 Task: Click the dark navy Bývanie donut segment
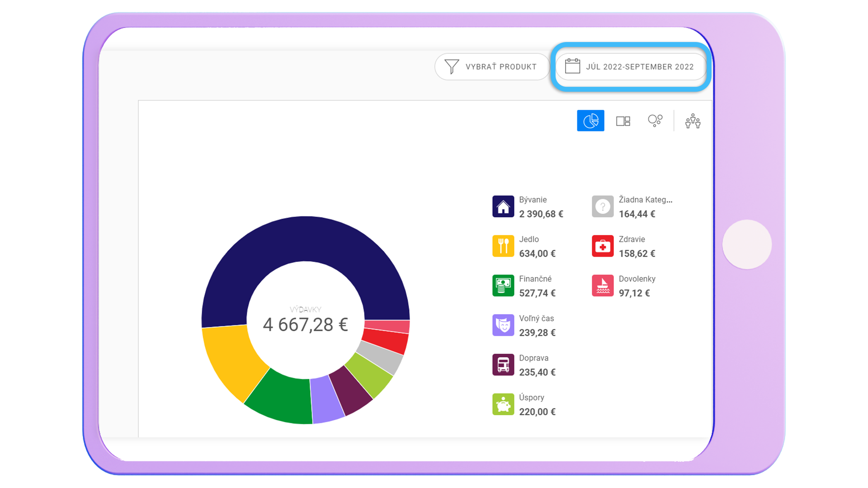[306, 239]
